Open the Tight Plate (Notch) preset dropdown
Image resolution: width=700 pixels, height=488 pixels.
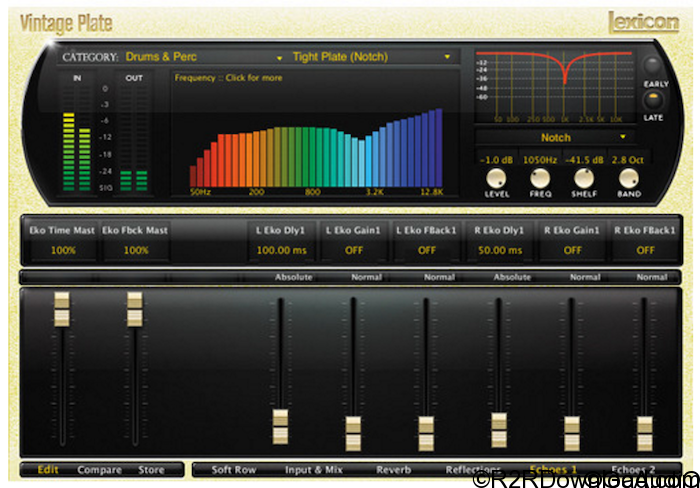[x=371, y=57]
